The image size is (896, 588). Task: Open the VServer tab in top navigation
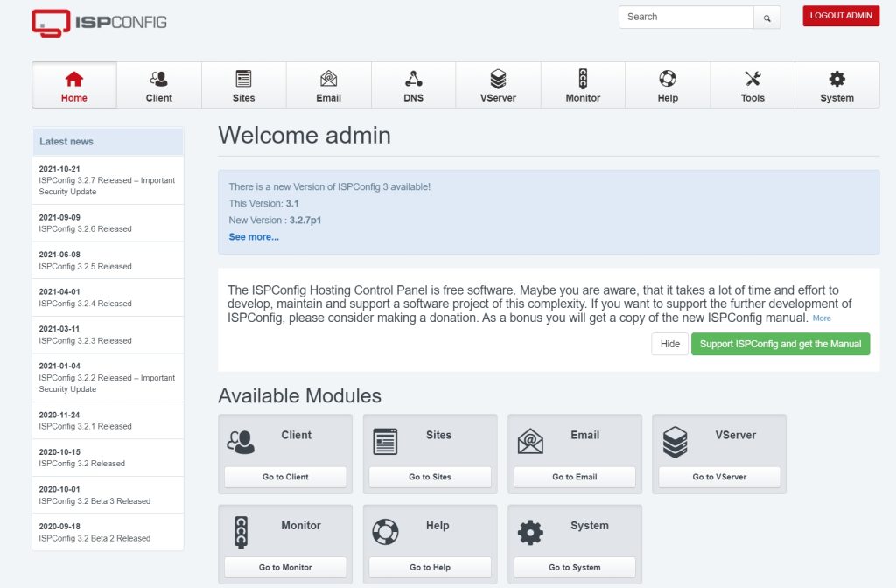pyautogui.click(x=498, y=86)
